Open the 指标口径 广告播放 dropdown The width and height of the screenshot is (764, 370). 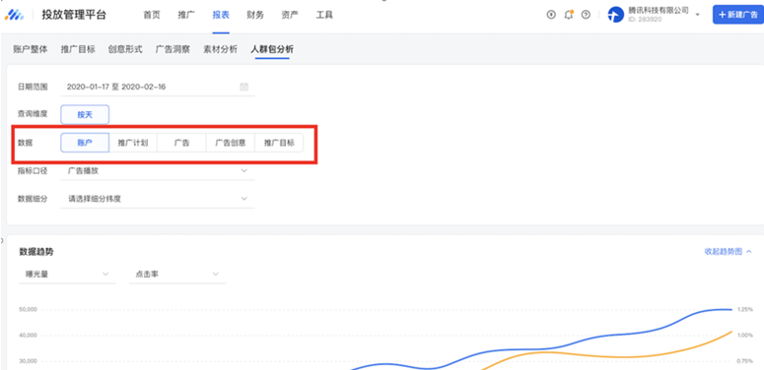click(157, 171)
